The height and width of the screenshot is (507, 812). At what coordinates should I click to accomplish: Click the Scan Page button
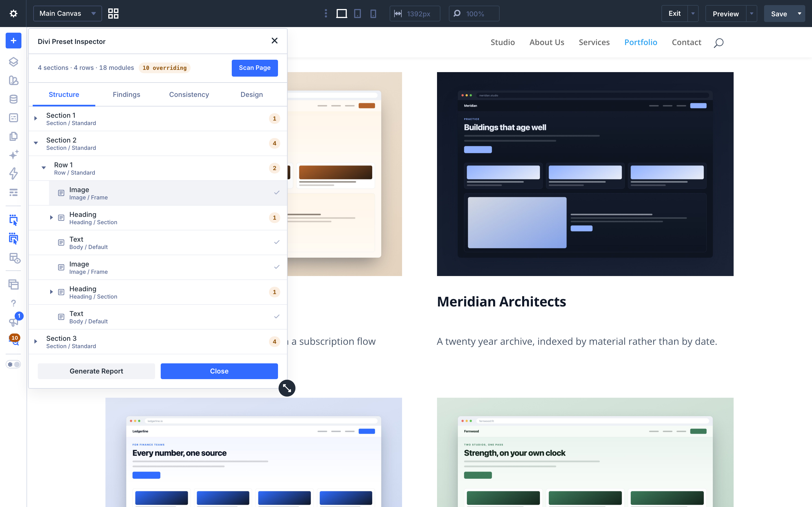(x=255, y=68)
